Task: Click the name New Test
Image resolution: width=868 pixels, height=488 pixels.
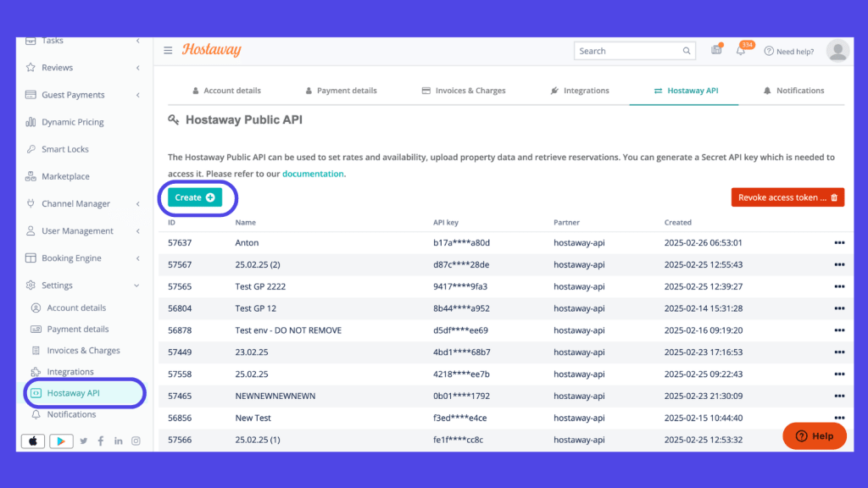Action: click(x=253, y=418)
